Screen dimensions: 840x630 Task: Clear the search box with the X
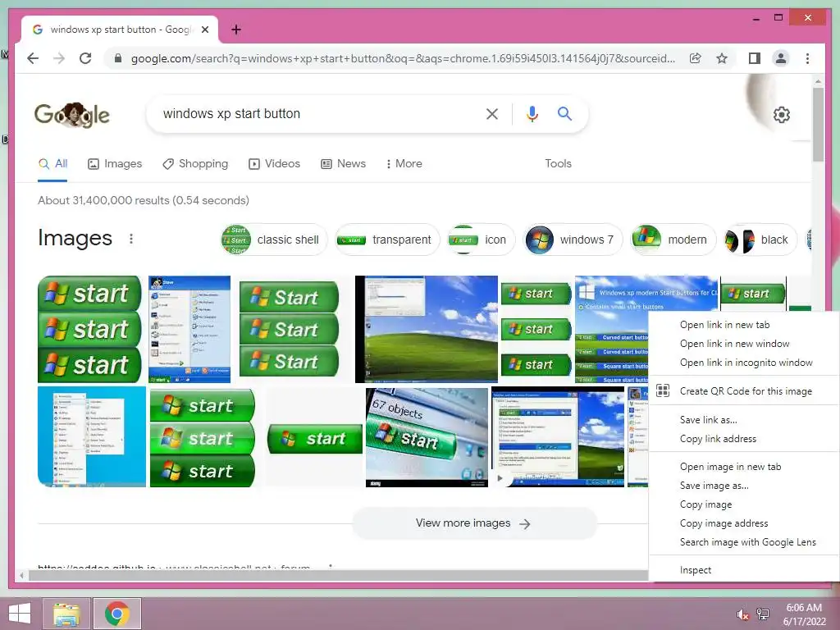click(x=492, y=113)
